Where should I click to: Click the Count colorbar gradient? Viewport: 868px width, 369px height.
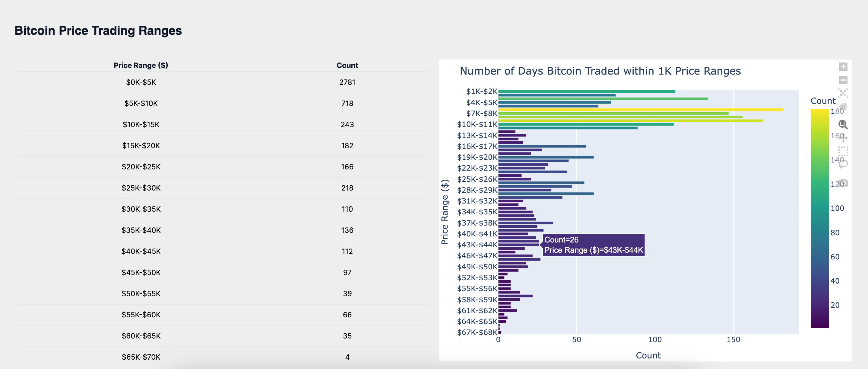[819, 218]
